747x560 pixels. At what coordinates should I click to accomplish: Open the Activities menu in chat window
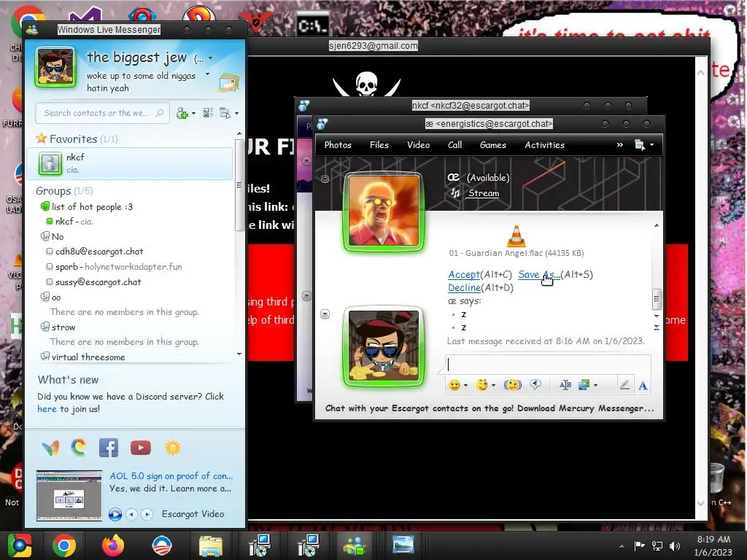544,145
